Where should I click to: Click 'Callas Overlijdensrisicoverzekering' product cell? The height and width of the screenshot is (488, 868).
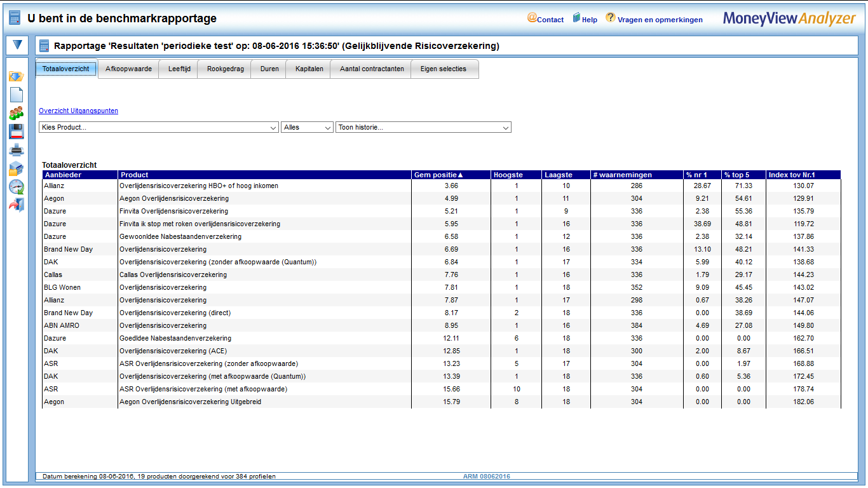(x=265, y=274)
